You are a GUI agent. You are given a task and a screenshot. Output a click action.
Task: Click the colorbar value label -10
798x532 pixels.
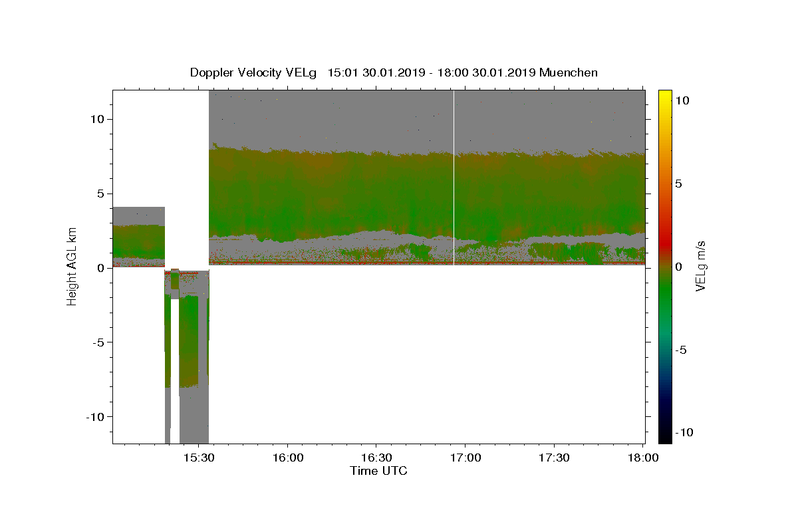(x=684, y=432)
